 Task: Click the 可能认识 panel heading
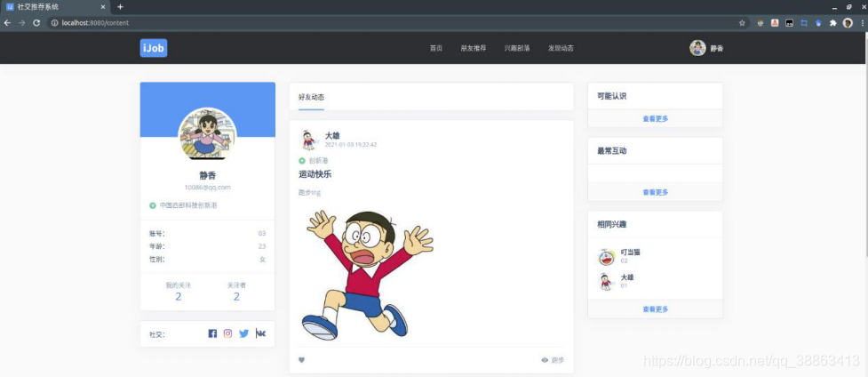point(612,96)
